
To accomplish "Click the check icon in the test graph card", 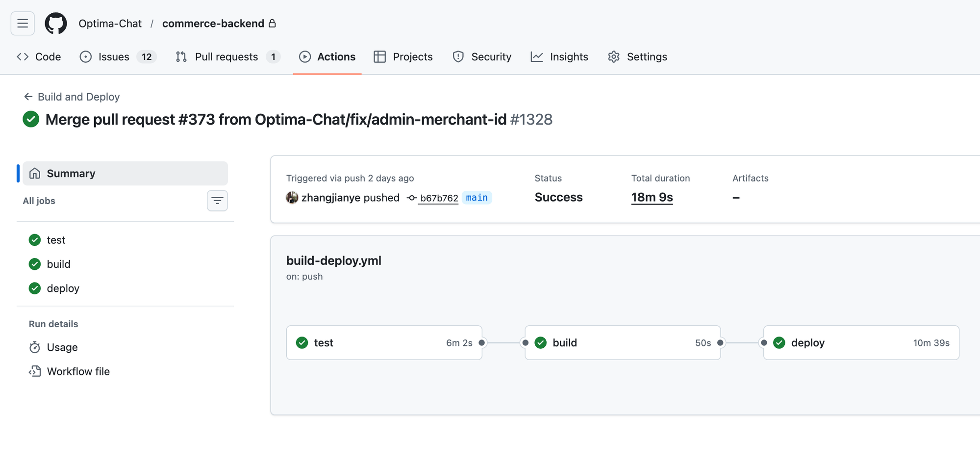I will (x=302, y=343).
